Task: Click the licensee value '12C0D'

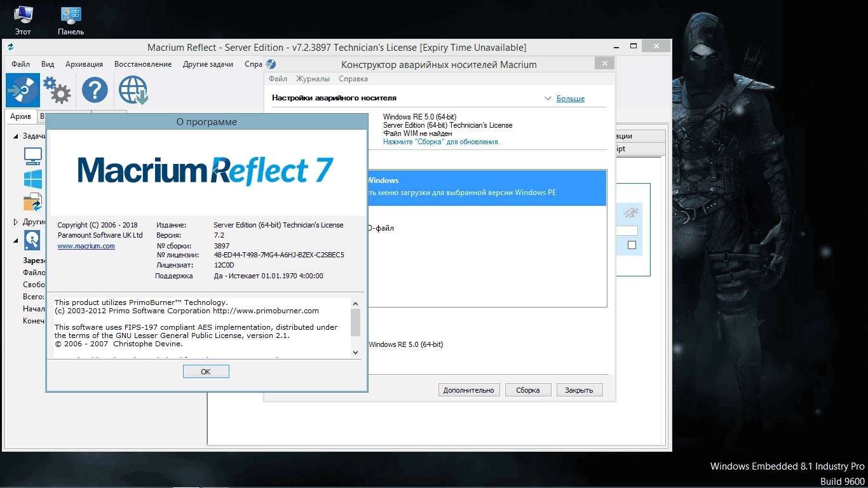Action: click(224, 266)
